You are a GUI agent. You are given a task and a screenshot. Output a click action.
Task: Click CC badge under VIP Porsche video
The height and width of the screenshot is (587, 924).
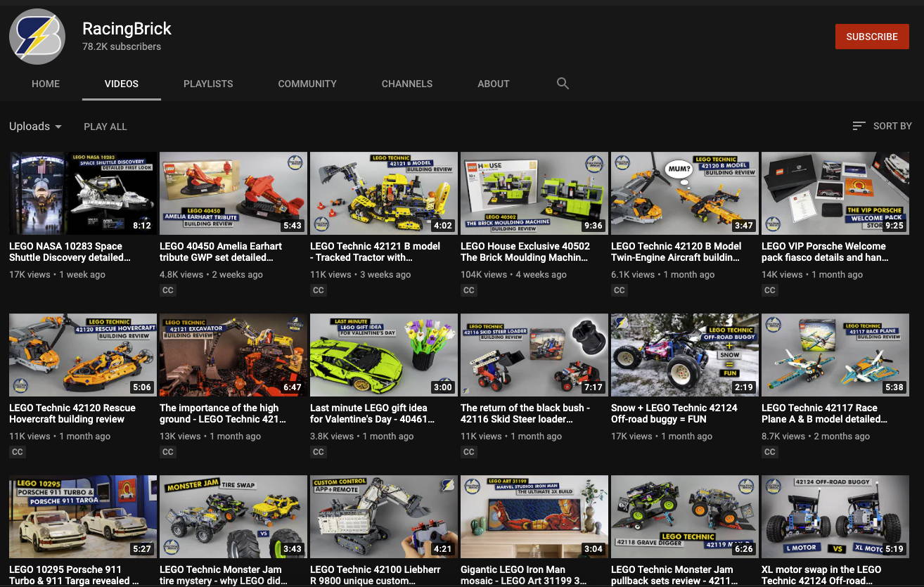coord(769,290)
